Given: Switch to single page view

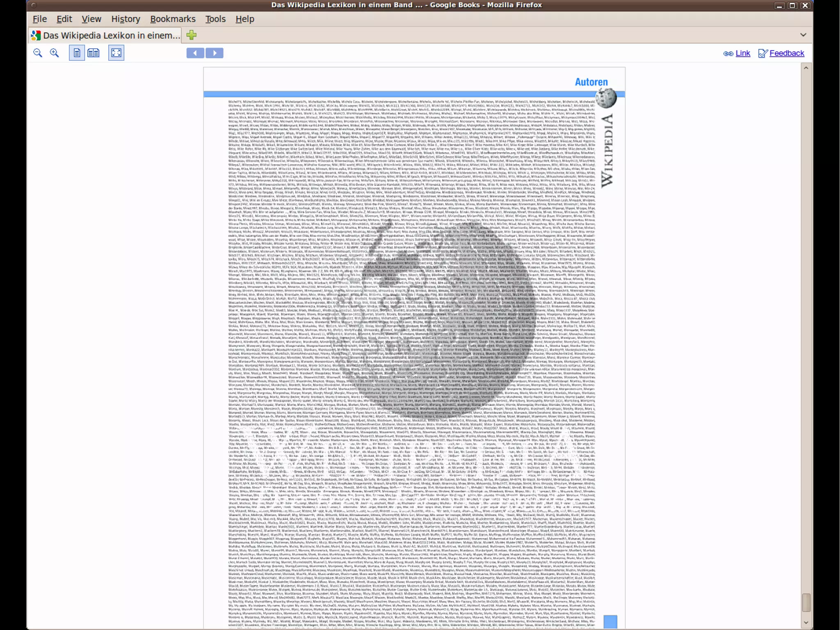Looking at the screenshot, I should coord(77,53).
